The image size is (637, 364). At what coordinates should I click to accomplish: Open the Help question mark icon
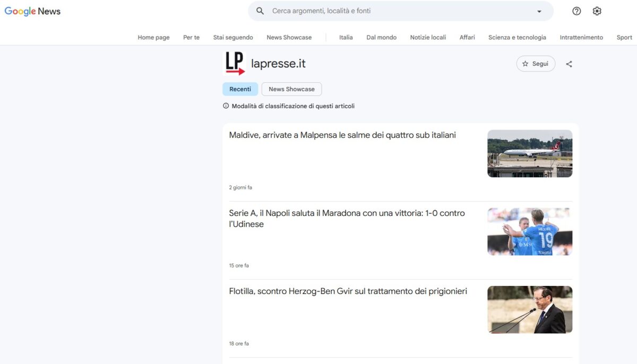(576, 11)
